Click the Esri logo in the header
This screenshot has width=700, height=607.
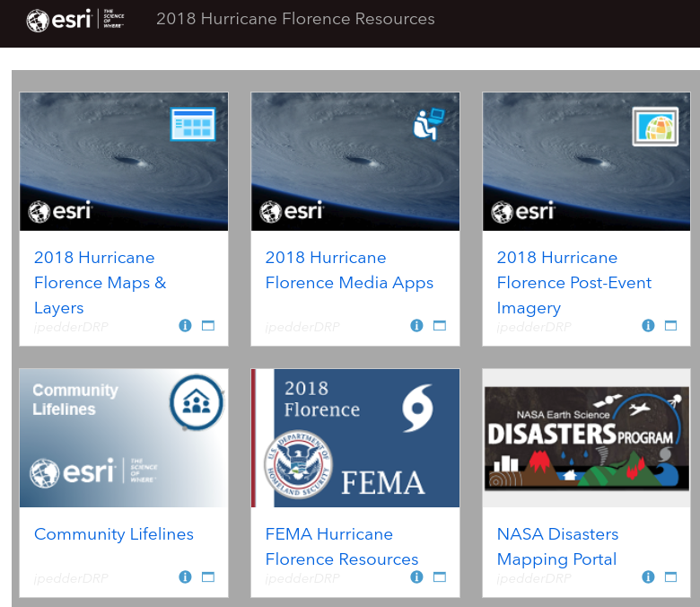click(75, 20)
